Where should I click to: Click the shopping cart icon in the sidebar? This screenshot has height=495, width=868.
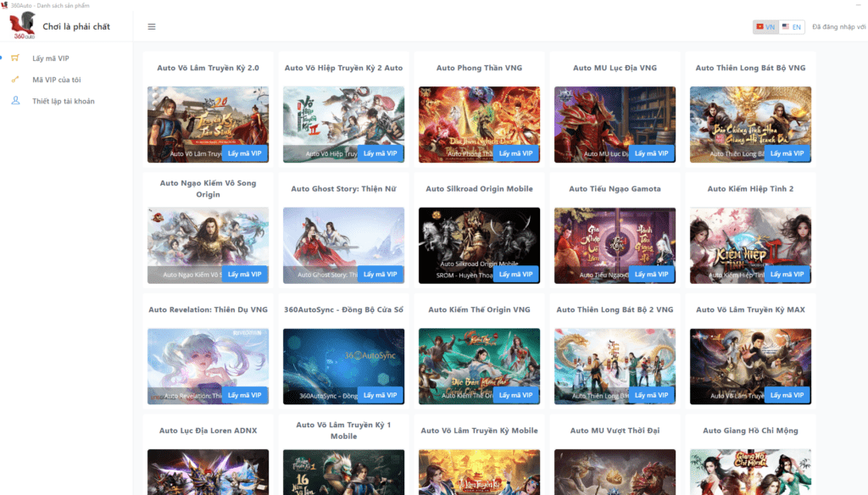tap(15, 58)
